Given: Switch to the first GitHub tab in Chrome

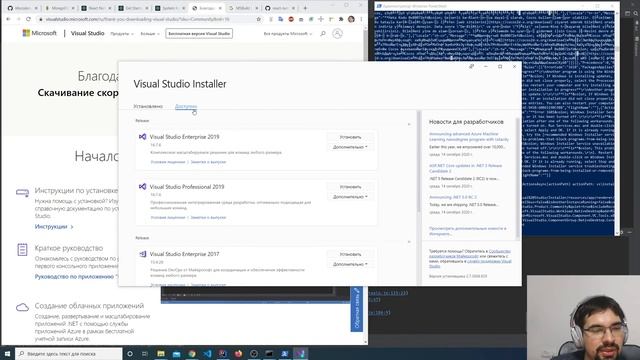Looking at the screenshot, I should [22, 8].
